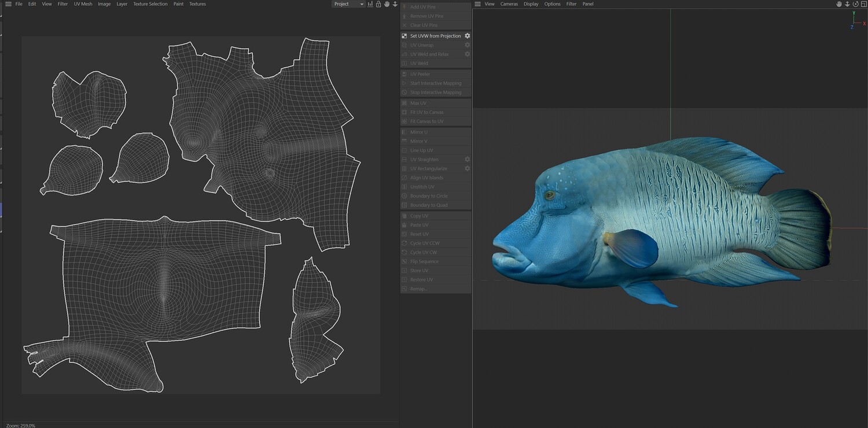868x428 pixels.
Task: Open the Edit menu
Action: [32, 4]
